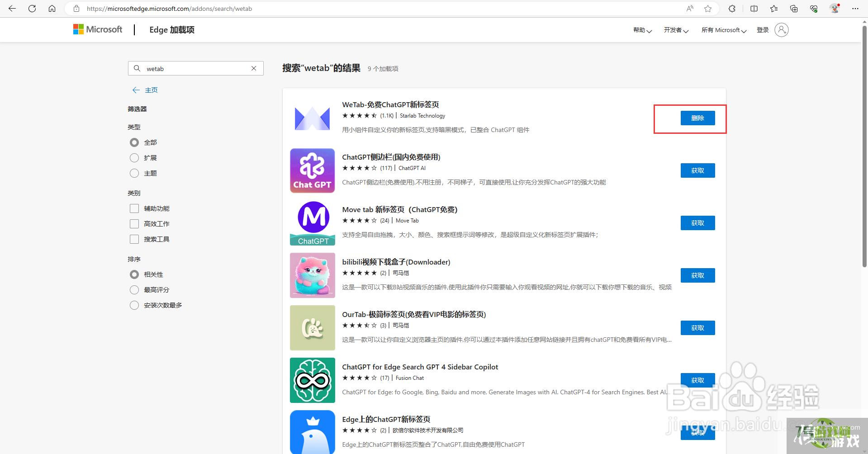This screenshot has width=868, height=454.
Task: Open browser essentials heart icon
Action: [x=814, y=9]
